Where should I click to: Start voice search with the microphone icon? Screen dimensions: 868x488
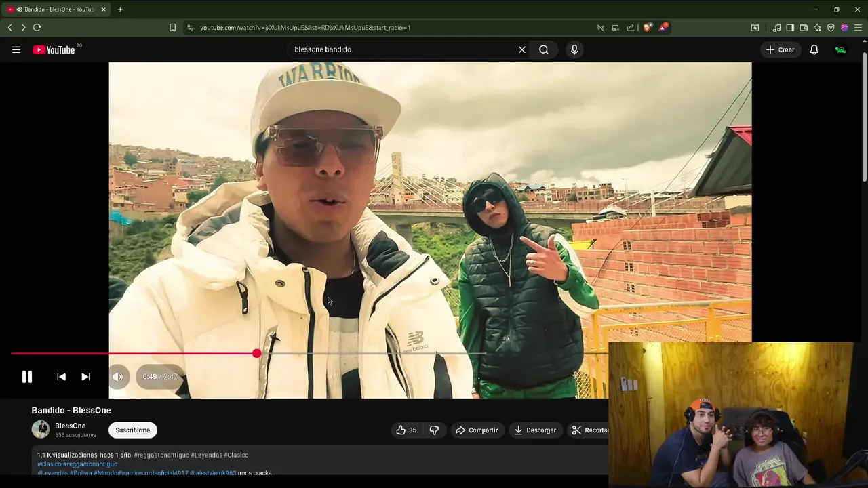(x=574, y=49)
